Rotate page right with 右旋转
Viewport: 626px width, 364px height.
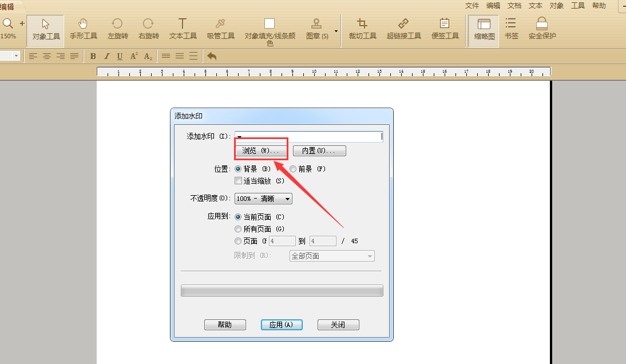149,29
